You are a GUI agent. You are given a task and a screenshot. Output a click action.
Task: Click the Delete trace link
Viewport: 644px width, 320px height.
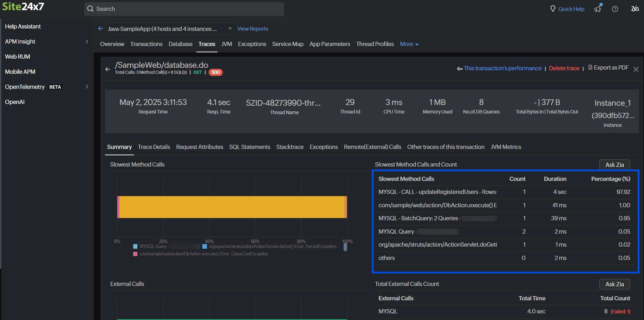point(564,68)
